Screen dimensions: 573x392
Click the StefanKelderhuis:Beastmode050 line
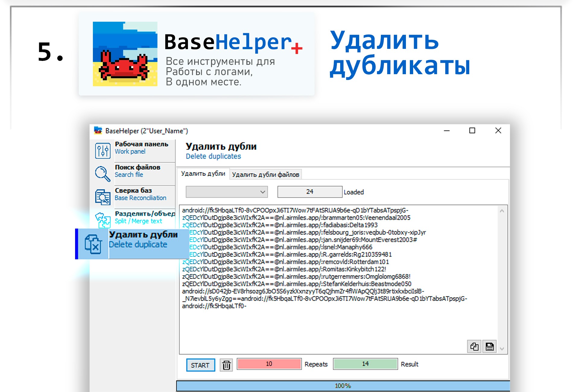point(297,284)
